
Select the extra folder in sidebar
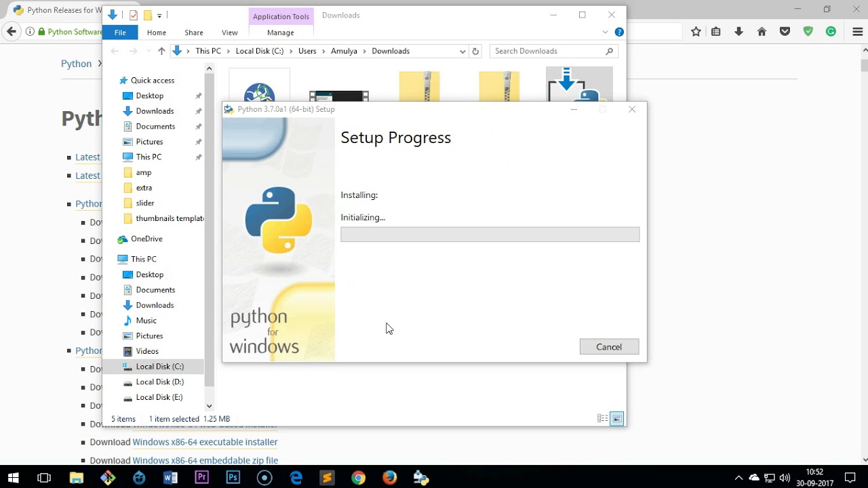tap(144, 188)
